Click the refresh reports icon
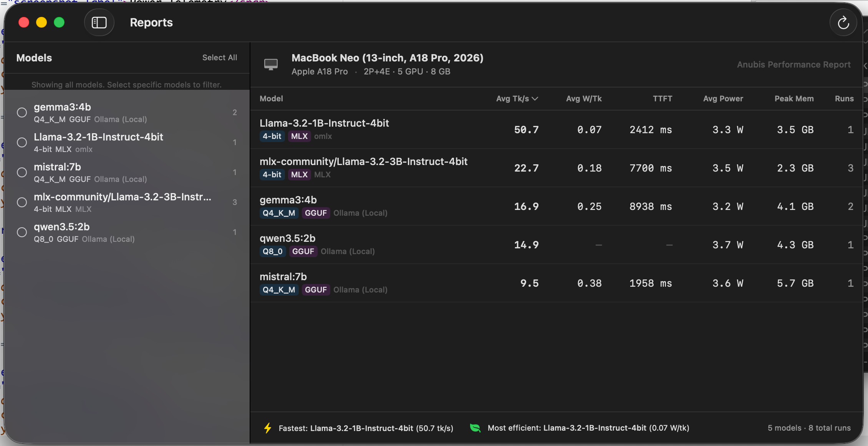The height and width of the screenshot is (446, 868). [x=843, y=23]
